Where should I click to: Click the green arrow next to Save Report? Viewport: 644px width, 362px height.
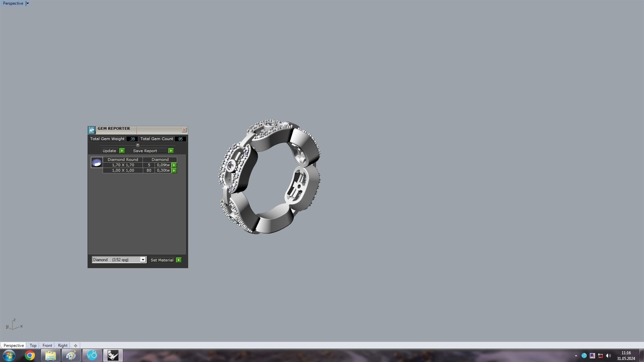coord(171,151)
